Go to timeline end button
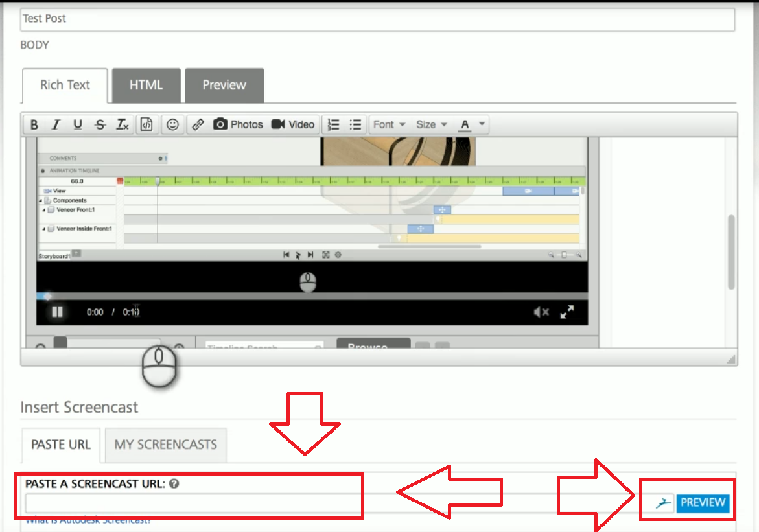 click(310, 255)
